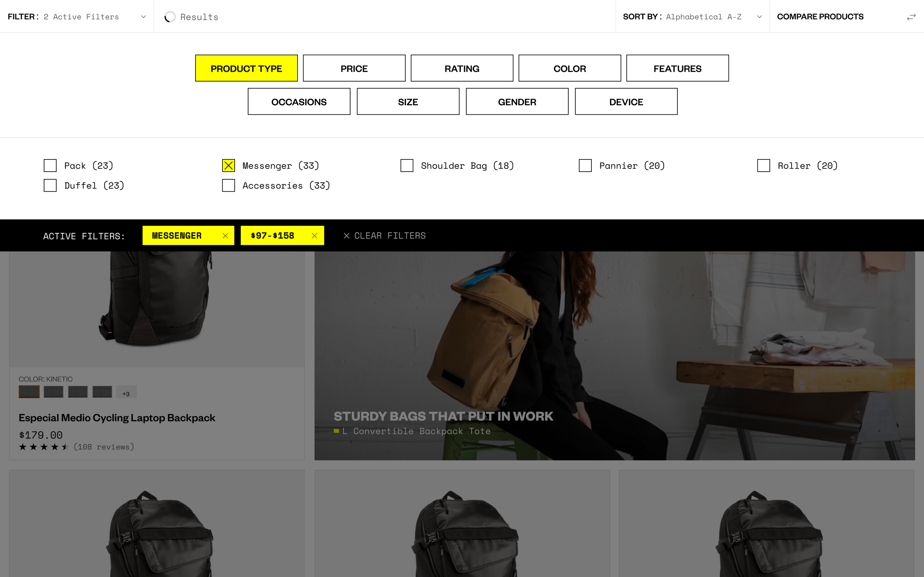The height and width of the screenshot is (577, 924).
Task: Switch to the Price filter tab
Action: (x=354, y=68)
